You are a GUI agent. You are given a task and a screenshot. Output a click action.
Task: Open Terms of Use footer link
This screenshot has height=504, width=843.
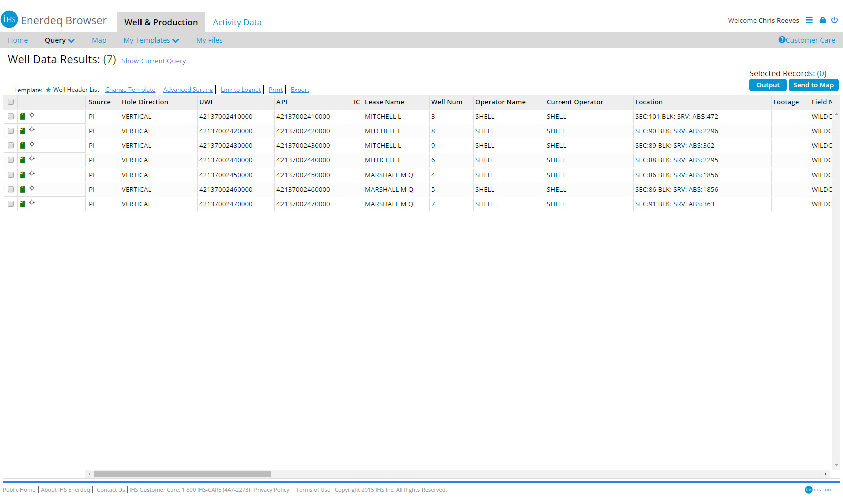313,490
